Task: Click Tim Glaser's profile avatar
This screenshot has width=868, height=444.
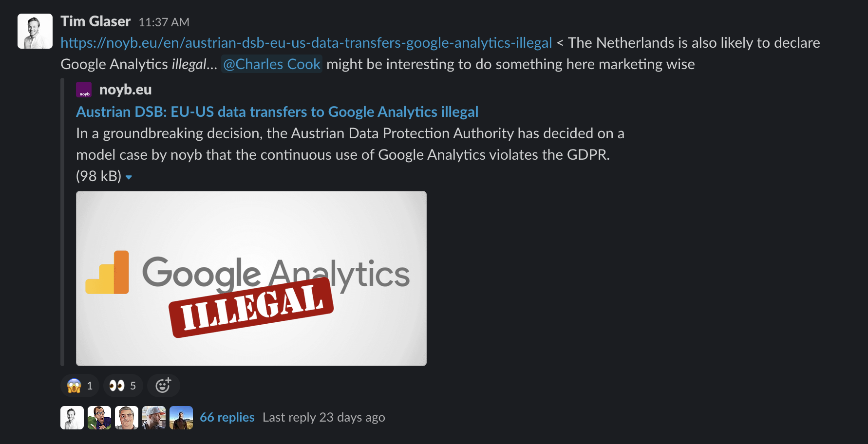Action: click(35, 31)
